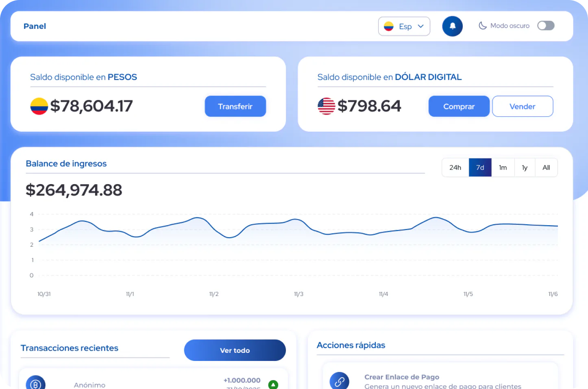Screen dimensions: 588x389
Task: Click the Colombian flag in the language selector
Action: (x=389, y=26)
